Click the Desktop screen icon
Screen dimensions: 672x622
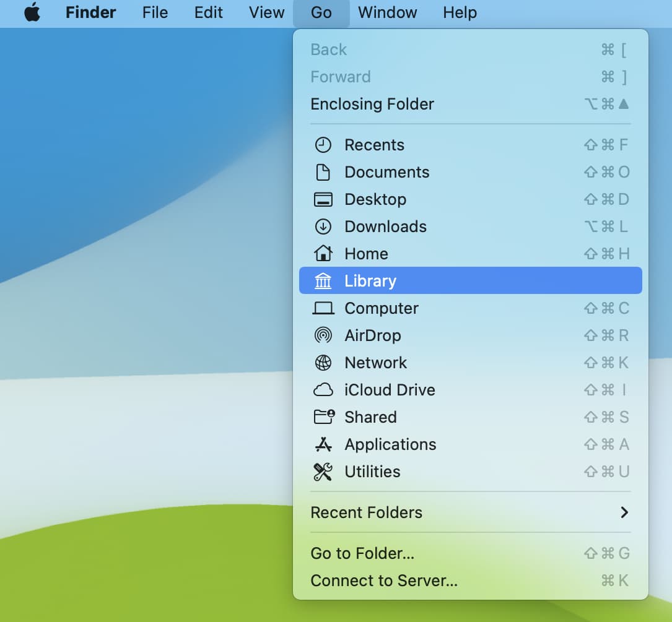pyautogui.click(x=323, y=199)
